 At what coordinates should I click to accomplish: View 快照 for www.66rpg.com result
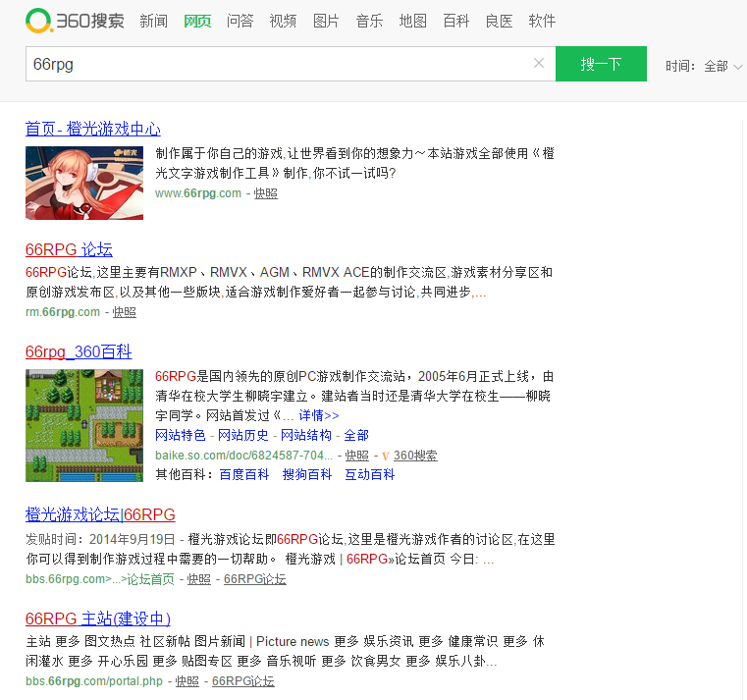pos(266,193)
